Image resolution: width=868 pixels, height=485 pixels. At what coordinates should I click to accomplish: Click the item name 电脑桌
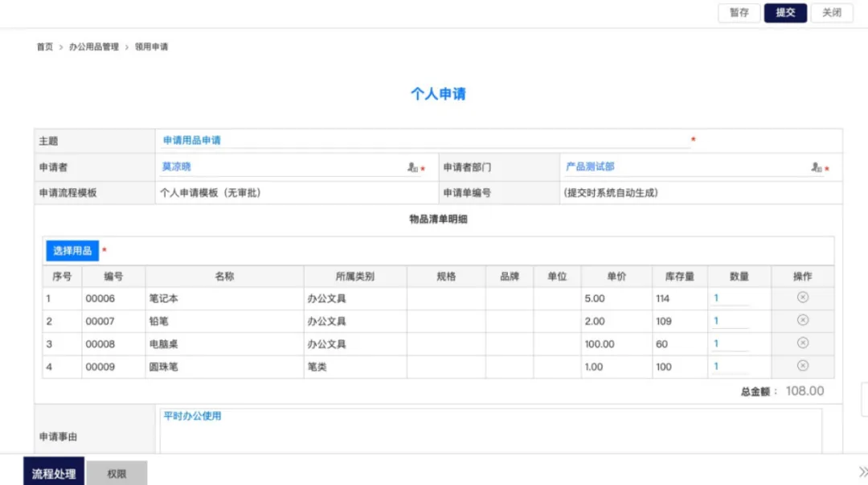click(163, 343)
